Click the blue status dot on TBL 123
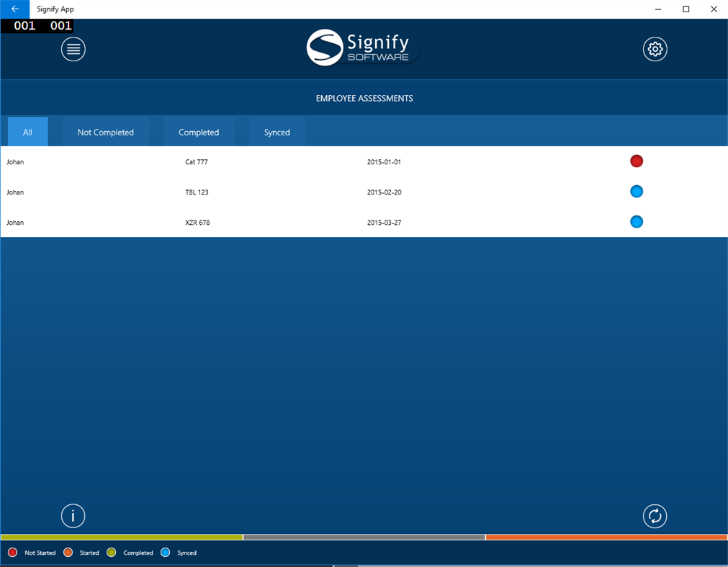728x567 pixels. [637, 191]
